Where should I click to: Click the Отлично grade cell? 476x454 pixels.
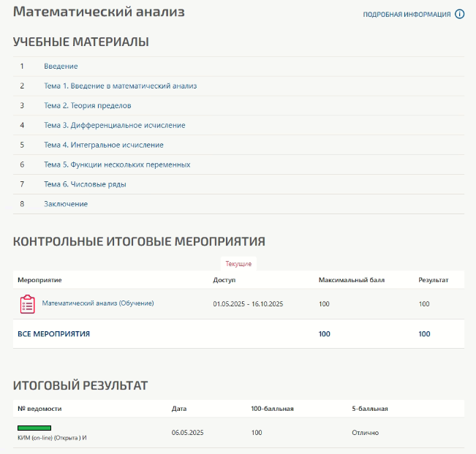[x=365, y=433]
